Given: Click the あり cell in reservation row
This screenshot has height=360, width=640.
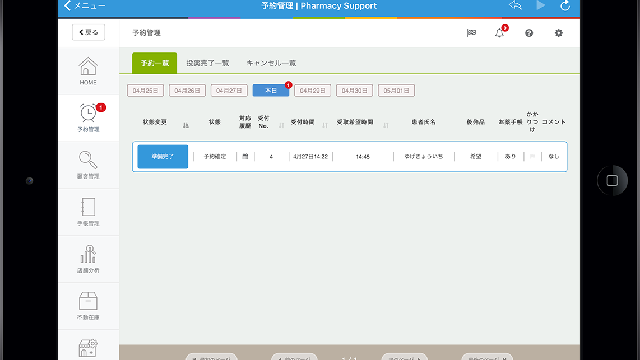Looking at the screenshot, I should (x=510, y=156).
